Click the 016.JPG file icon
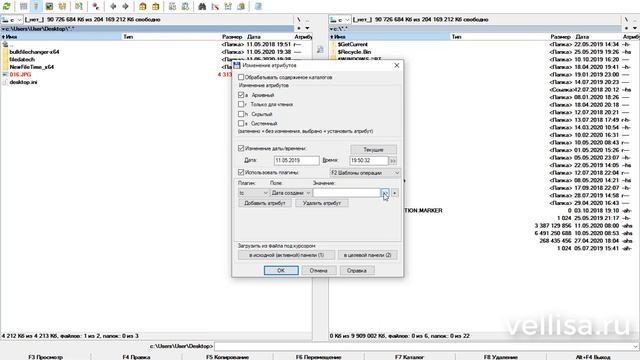The image size is (640, 360). tap(5, 75)
